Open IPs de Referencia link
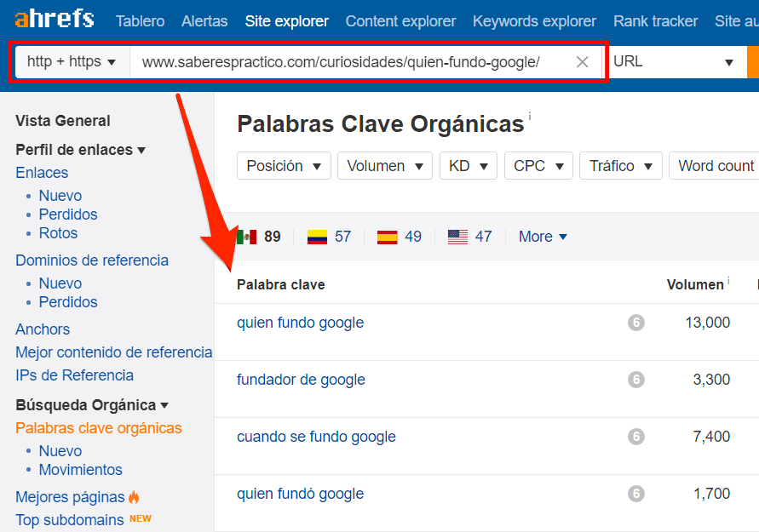This screenshot has width=759, height=532. coord(75,375)
